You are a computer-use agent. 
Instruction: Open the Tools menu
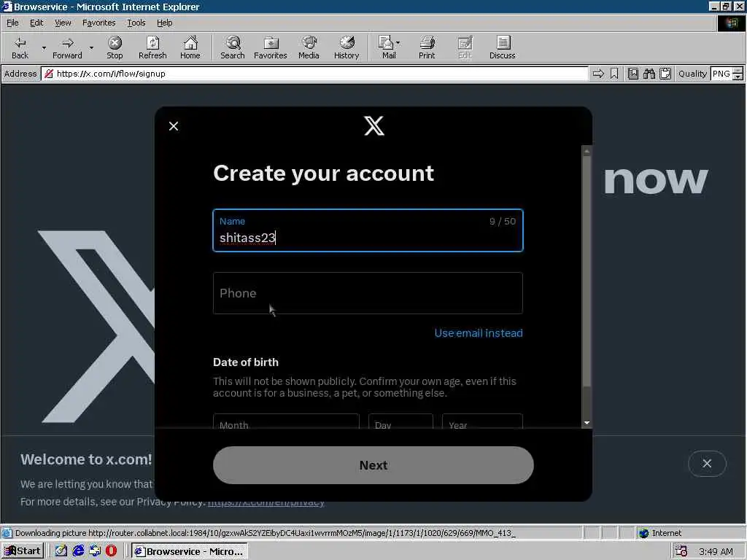[x=136, y=23]
